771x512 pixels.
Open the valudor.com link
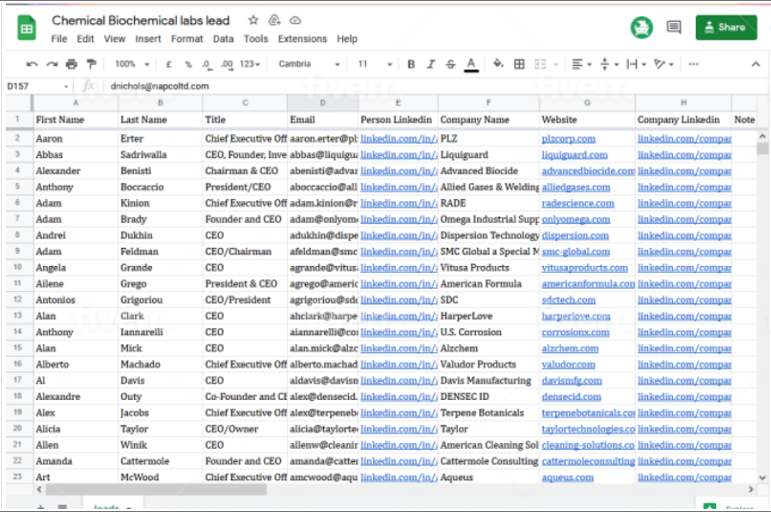click(x=568, y=365)
